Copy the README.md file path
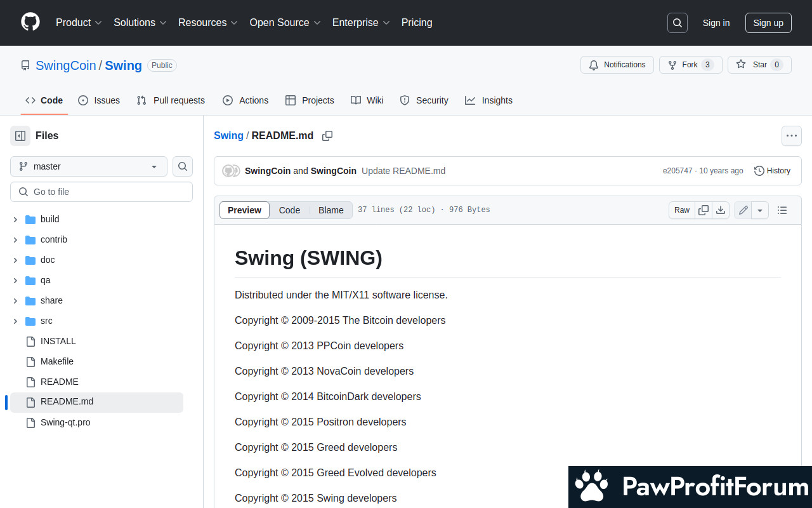This screenshot has width=812, height=508. pos(327,136)
